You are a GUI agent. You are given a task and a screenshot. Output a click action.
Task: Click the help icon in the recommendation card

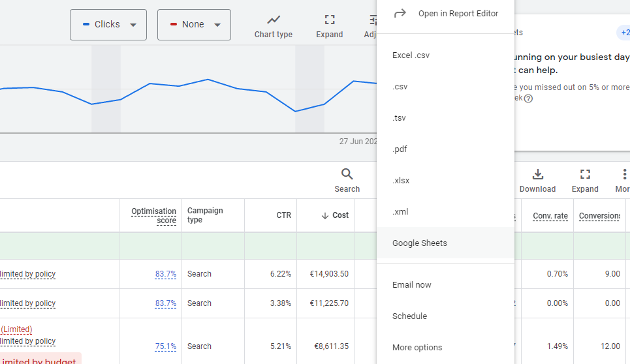pos(528,99)
